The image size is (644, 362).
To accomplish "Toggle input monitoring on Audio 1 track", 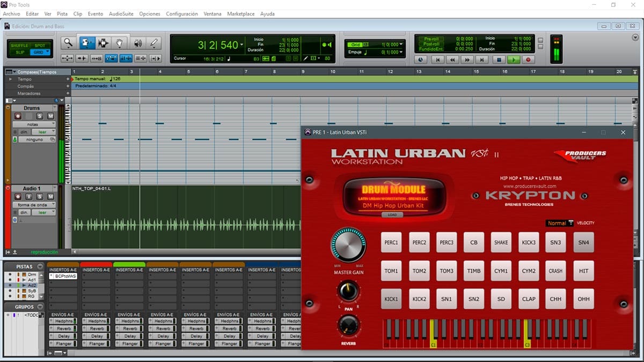I will pyautogui.click(x=29, y=197).
